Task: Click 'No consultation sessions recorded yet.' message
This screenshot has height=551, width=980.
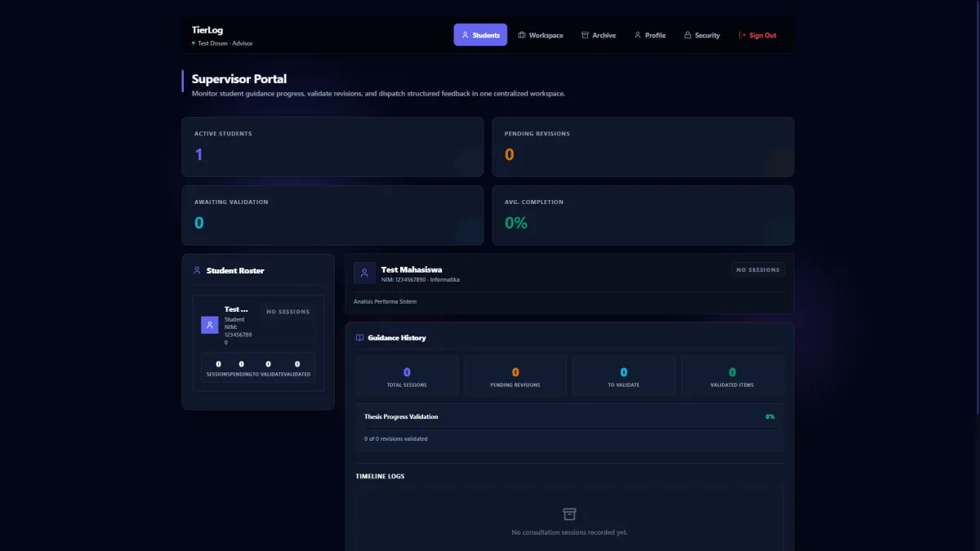Action: 569,532
